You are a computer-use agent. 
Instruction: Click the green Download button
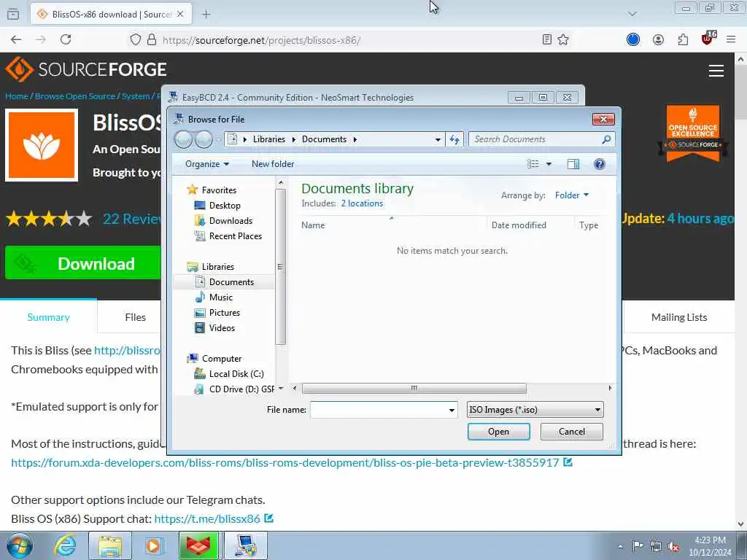(x=83, y=262)
